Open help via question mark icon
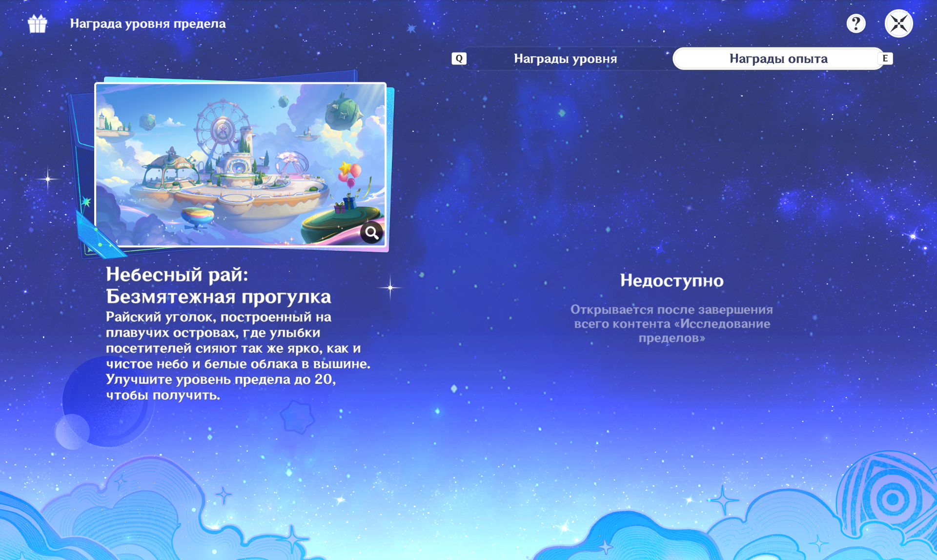937x560 pixels. 856,23
